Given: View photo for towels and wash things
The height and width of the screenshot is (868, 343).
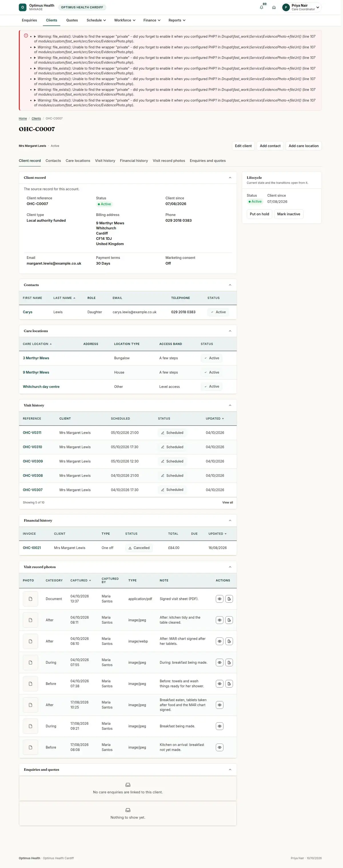Looking at the screenshot, I should [x=220, y=684].
